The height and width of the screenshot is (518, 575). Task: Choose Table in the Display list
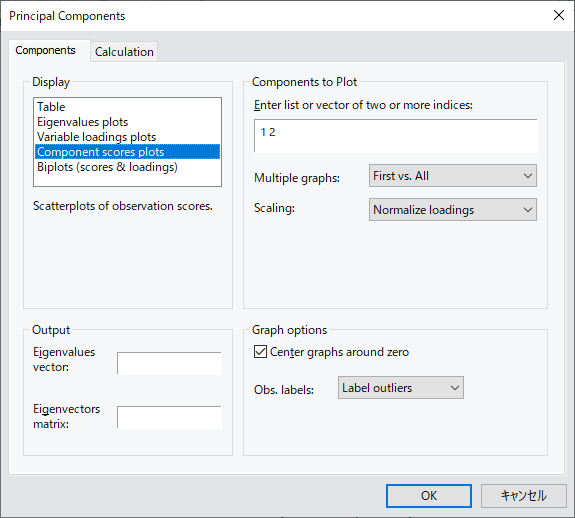[x=51, y=107]
